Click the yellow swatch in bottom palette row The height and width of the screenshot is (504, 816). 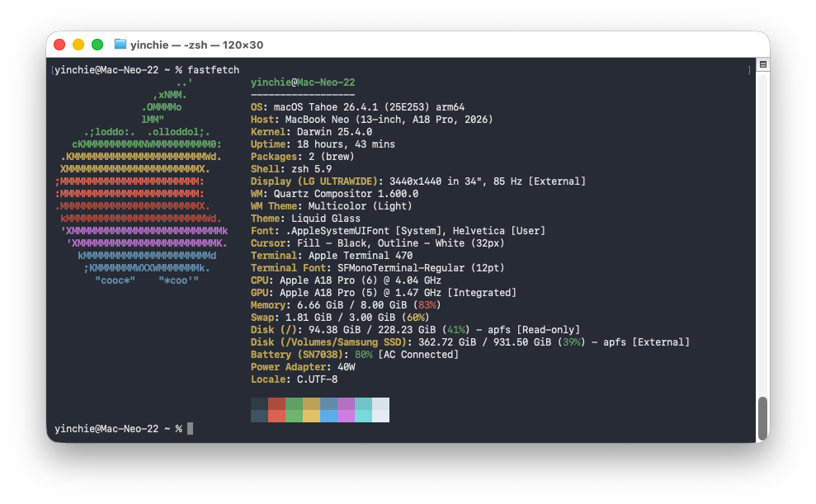coord(311,416)
